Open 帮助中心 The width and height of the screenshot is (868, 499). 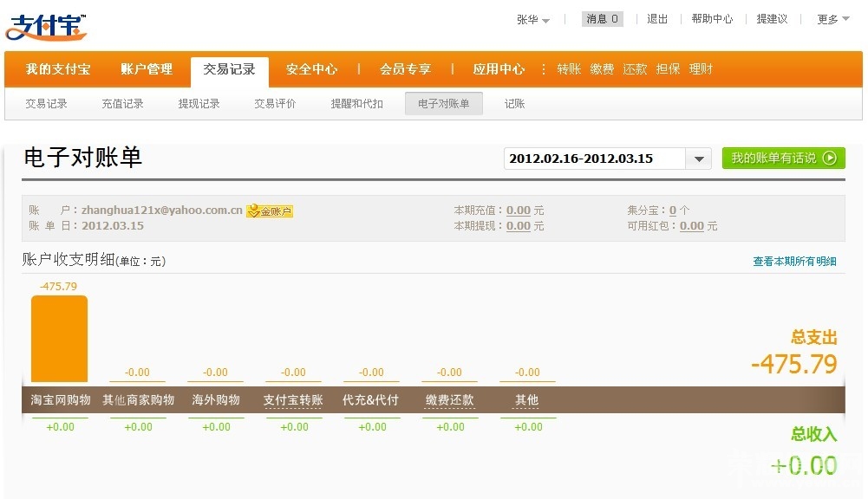pos(712,19)
